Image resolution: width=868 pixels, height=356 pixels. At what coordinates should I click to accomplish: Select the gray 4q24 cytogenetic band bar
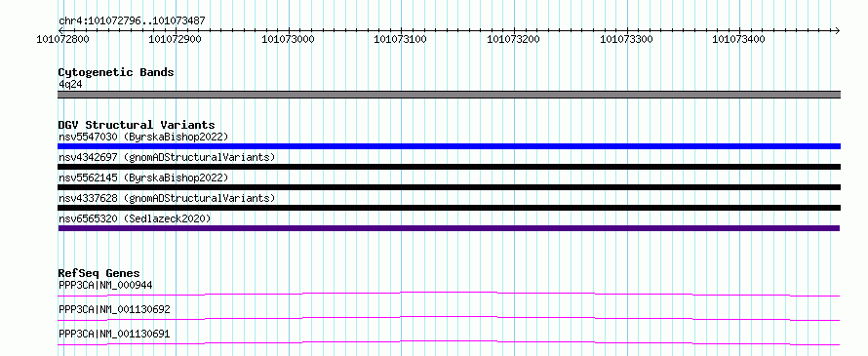click(449, 95)
